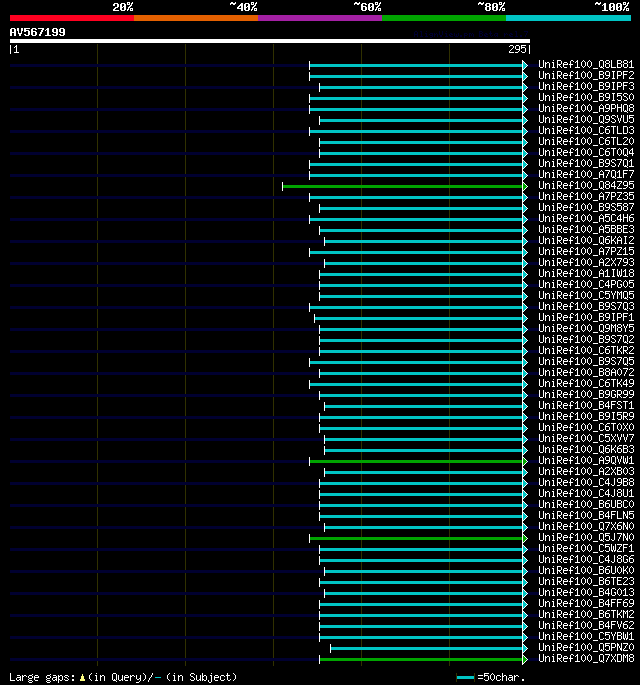Click the UniRef100_B4FLN5 label
This screenshot has width=640, height=685.
tap(586, 515)
